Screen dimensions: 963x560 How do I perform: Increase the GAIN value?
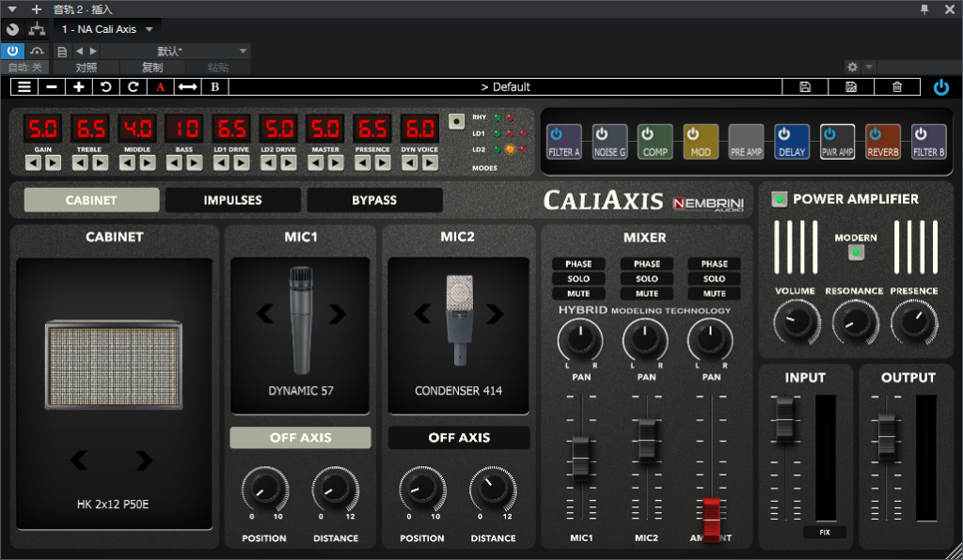click(54, 163)
